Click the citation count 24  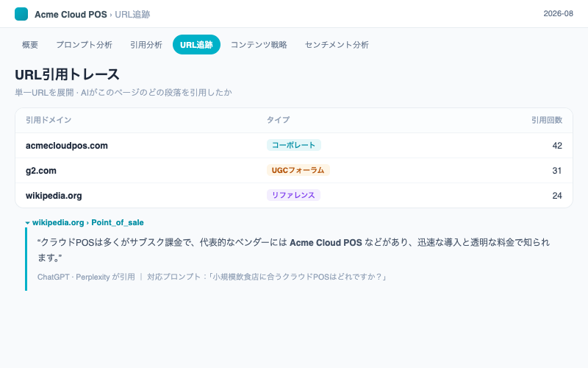point(557,196)
